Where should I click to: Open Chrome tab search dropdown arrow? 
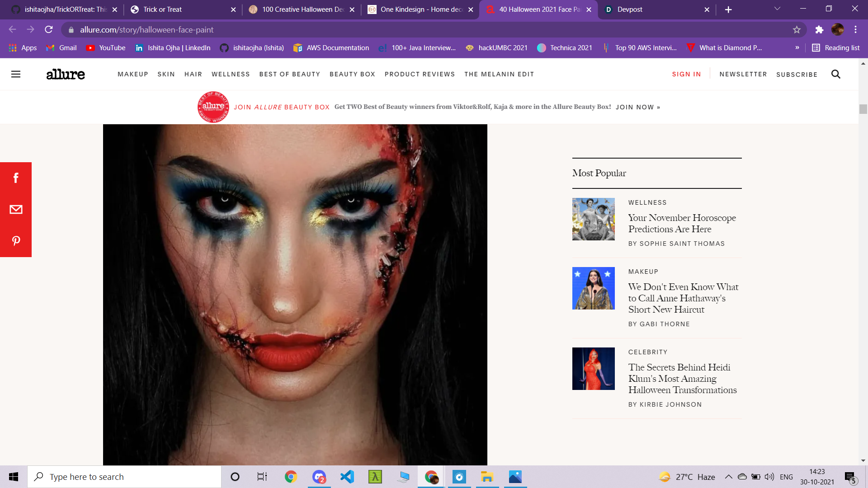coord(777,9)
